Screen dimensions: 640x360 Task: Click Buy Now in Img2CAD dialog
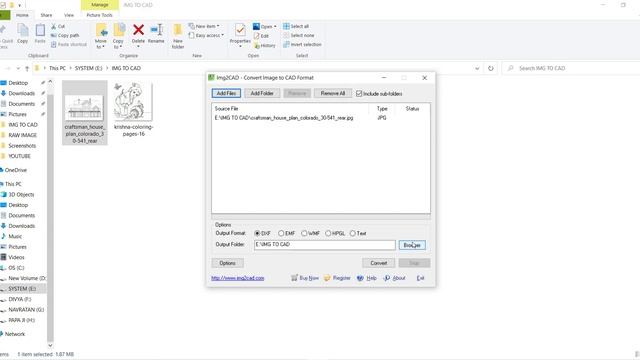coord(305,278)
